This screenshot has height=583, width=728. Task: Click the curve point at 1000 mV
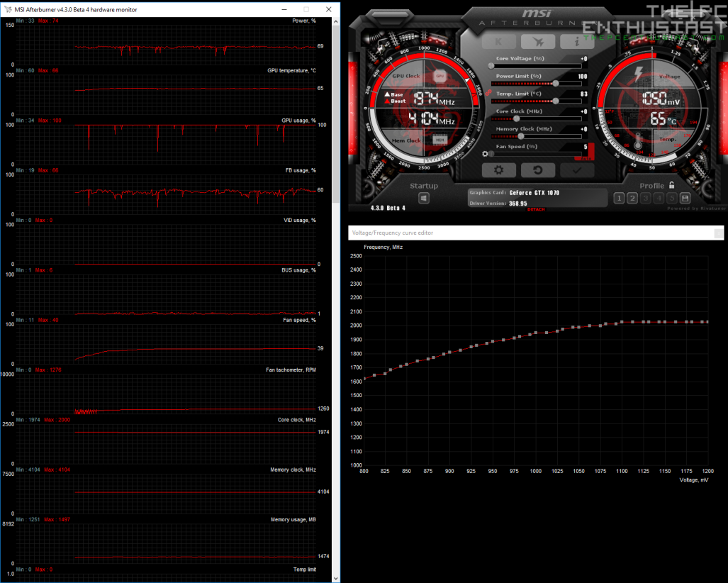click(x=536, y=333)
